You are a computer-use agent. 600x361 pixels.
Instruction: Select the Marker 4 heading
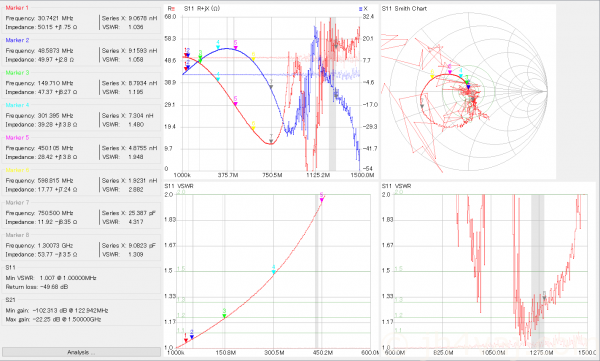click(x=17, y=105)
